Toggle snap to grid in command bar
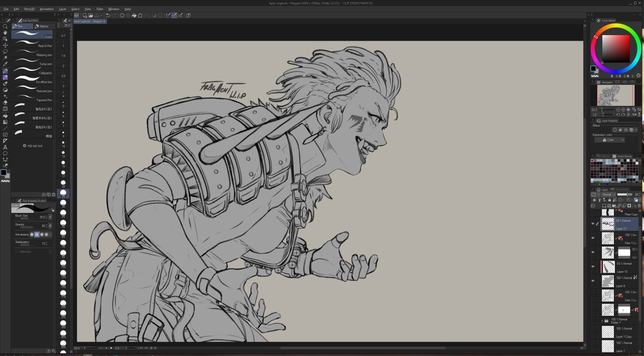Screen dimensions: 644x356 pyautogui.click(x=180, y=15)
